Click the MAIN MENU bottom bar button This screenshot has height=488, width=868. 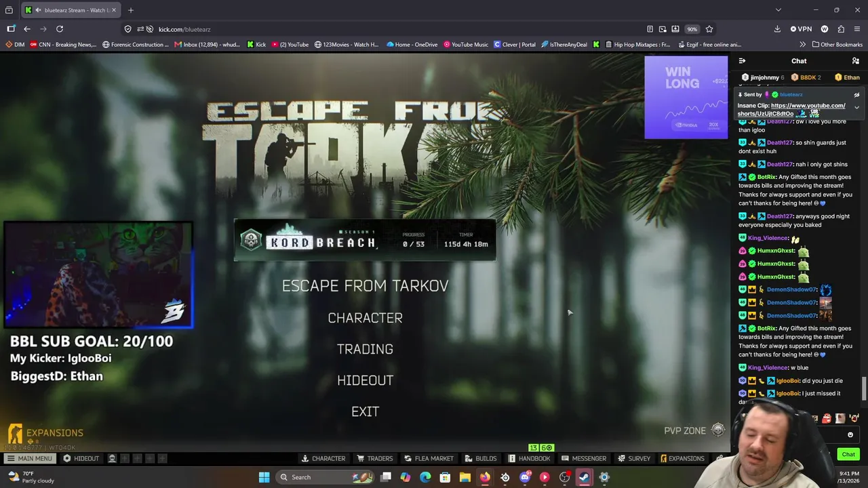(28, 458)
